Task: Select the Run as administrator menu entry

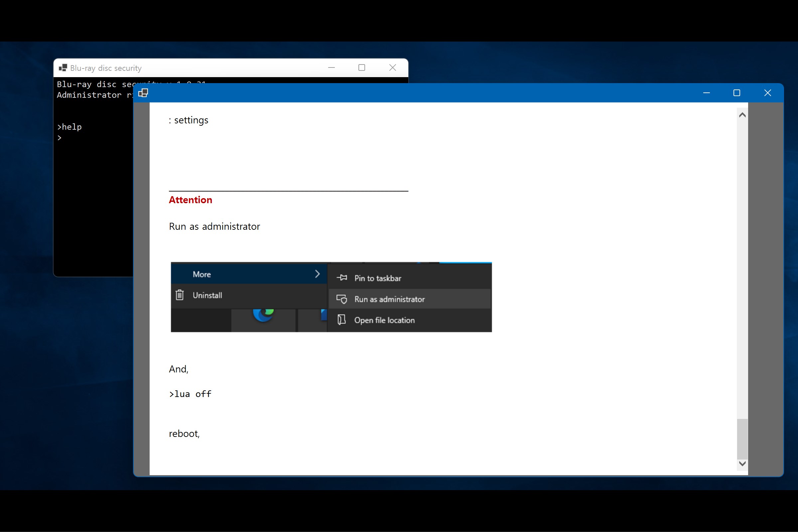Action: click(x=389, y=299)
